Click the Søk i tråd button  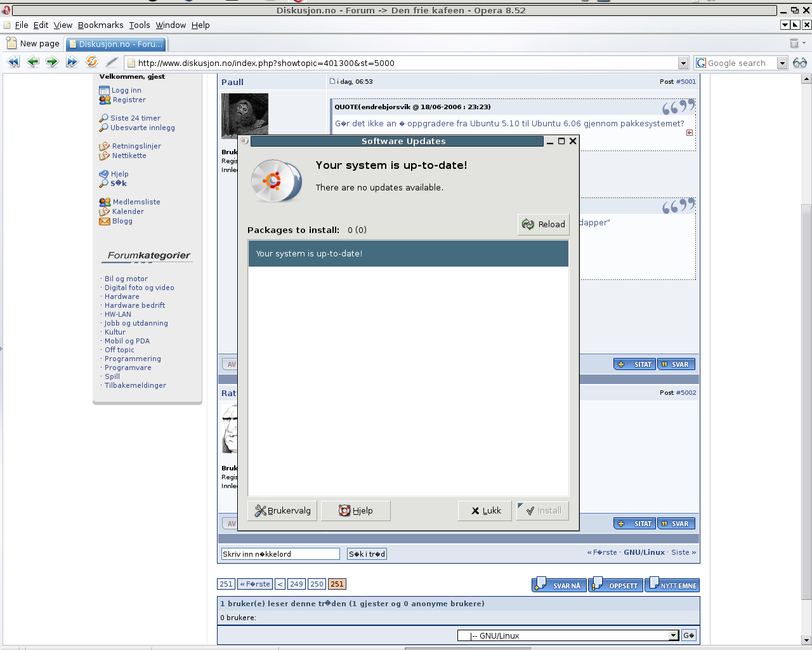click(367, 554)
